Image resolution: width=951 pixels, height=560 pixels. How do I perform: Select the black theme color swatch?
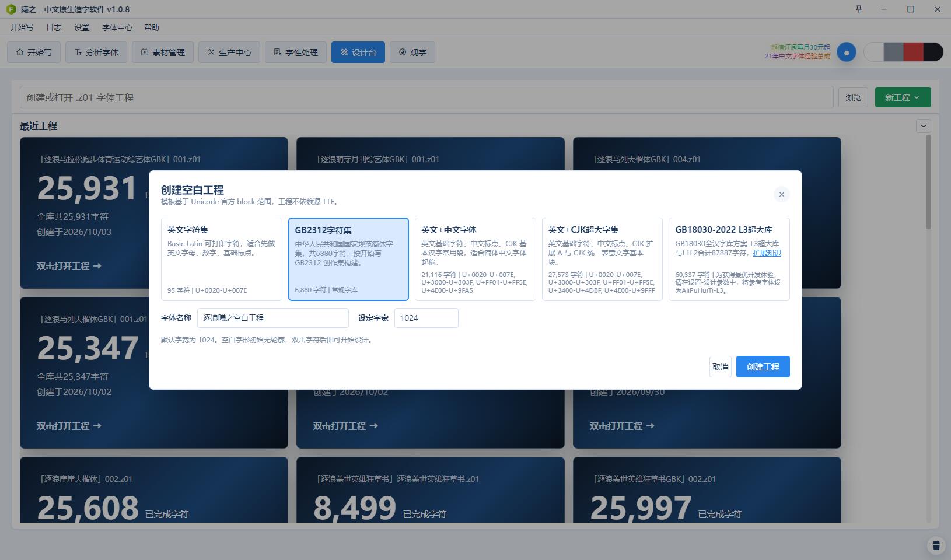point(933,52)
